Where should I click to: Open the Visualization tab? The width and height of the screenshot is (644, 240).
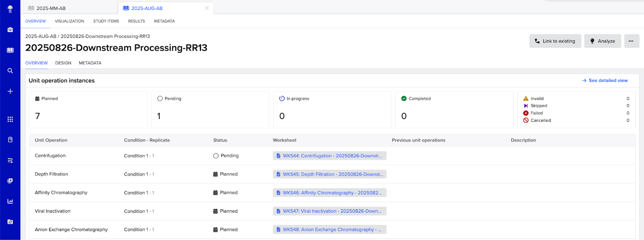pos(69,21)
